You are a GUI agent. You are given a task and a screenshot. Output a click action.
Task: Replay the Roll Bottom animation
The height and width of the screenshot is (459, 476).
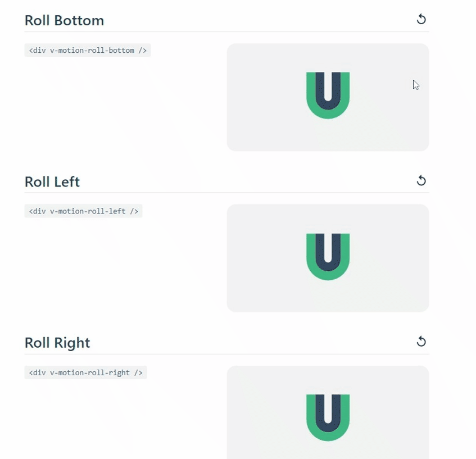[x=421, y=20]
